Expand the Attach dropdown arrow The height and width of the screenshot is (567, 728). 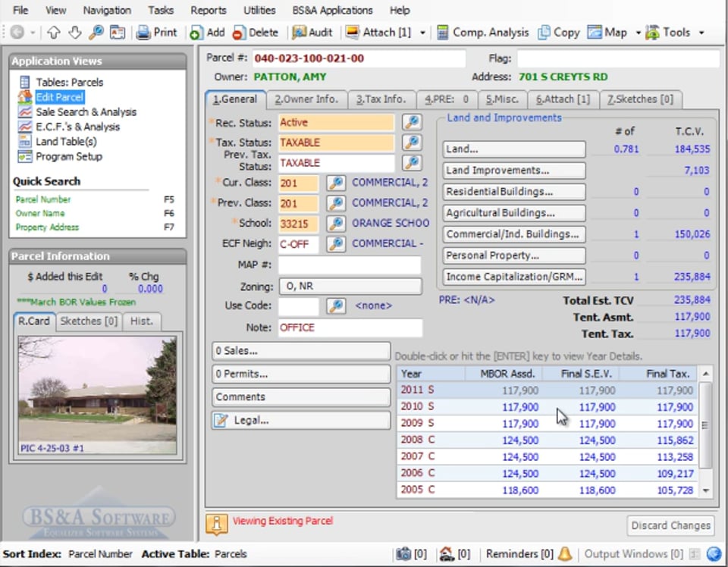(x=422, y=33)
